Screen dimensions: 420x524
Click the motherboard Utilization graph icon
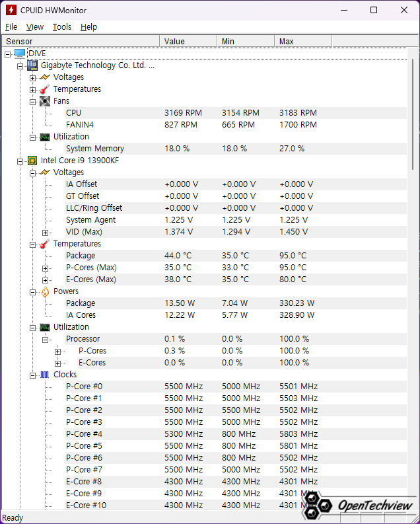coord(45,137)
